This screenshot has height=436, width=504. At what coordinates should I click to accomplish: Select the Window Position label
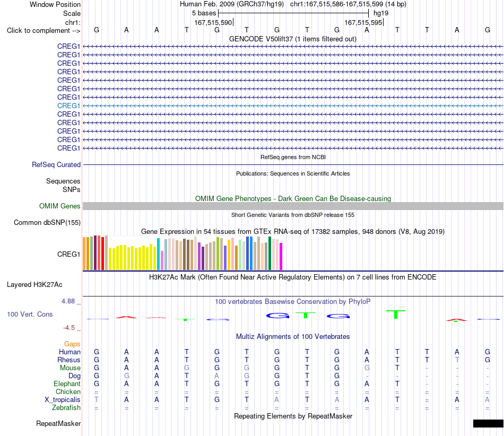[55, 4]
